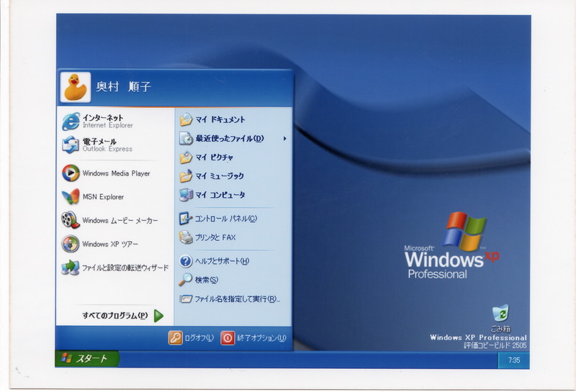Open the MSN Explorer butterfly icon
This screenshot has width=576, height=392.
coord(71,197)
